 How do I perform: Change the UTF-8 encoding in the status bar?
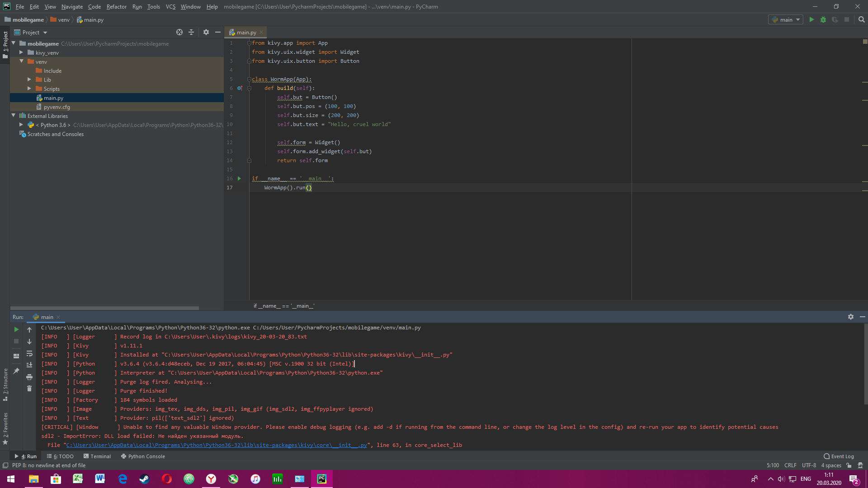tap(809, 465)
